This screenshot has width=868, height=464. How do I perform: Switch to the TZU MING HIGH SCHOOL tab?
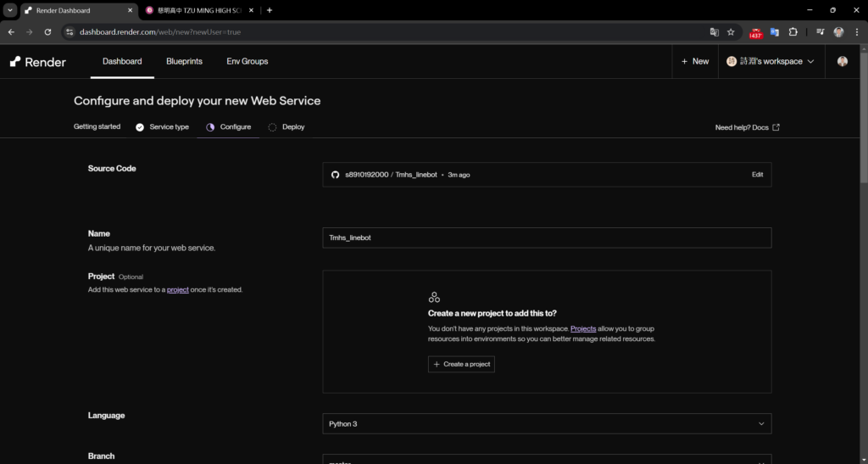click(x=199, y=10)
